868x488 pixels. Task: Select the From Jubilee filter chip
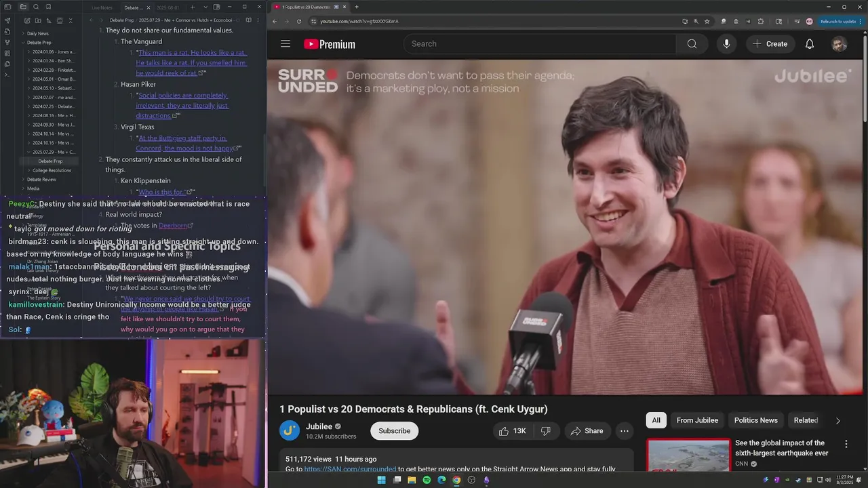click(x=697, y=420)
